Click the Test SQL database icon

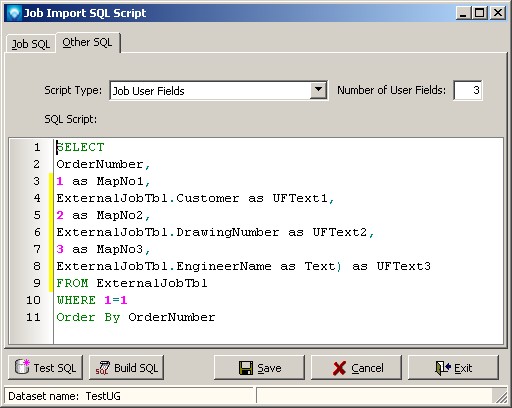(22, 367)
